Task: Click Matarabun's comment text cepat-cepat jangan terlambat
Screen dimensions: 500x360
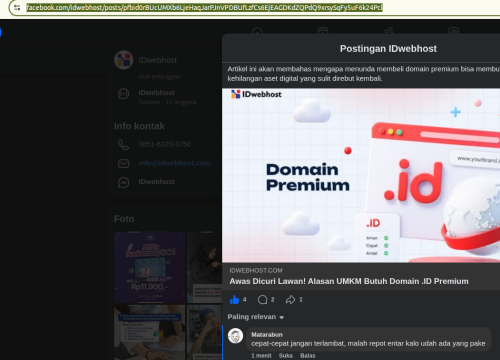Action: click(x=368, y=344)
